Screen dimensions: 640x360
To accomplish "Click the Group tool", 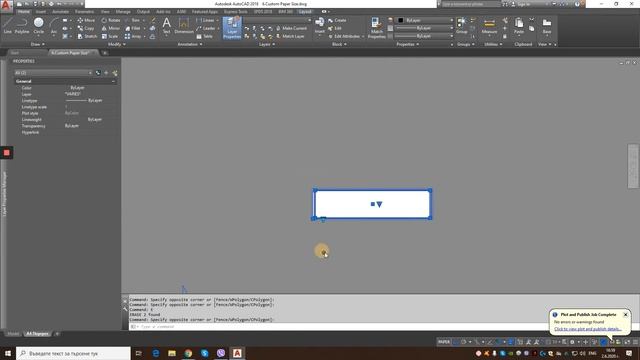I will tap(462, 25).
